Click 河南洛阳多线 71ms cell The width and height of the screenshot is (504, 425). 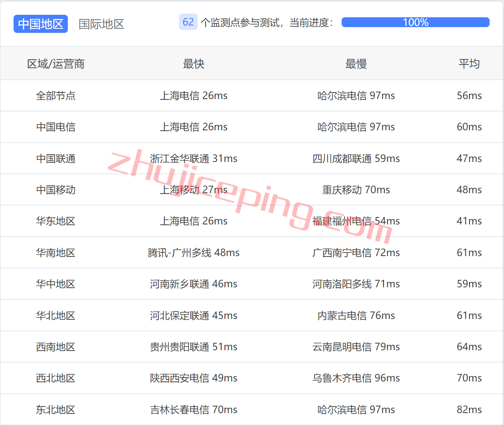[x=356, y=284]
